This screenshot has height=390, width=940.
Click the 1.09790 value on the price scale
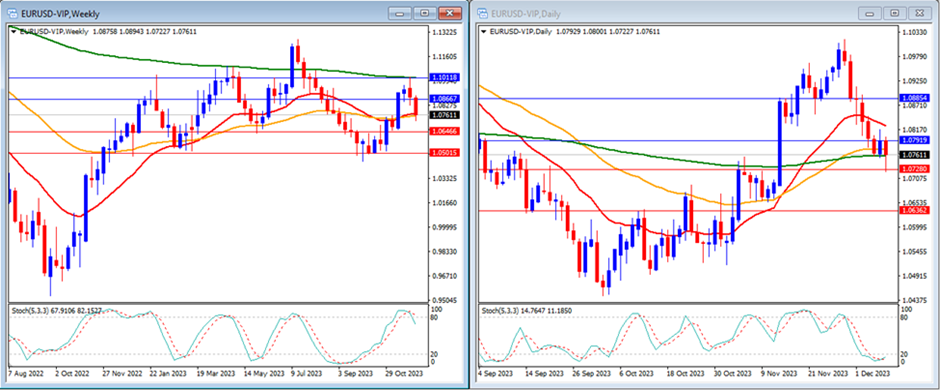click(914, 56)
